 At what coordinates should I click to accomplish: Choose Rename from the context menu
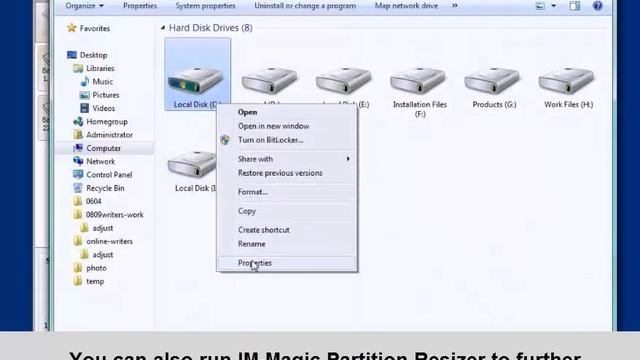click(251, 244)
